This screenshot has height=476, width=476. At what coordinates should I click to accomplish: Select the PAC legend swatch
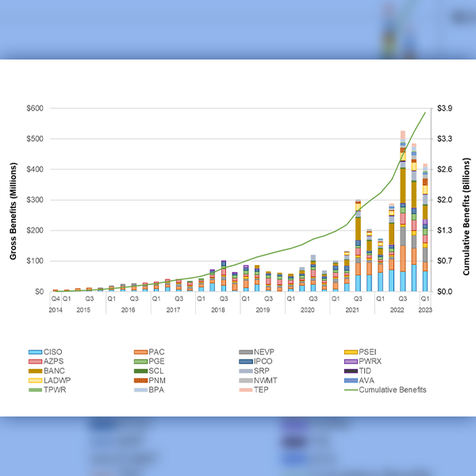[x=140, y=351]
